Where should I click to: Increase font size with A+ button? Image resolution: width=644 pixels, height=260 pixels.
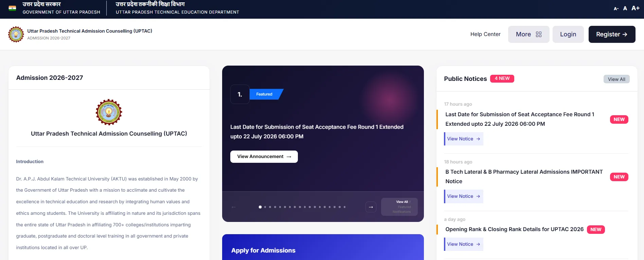636,8
